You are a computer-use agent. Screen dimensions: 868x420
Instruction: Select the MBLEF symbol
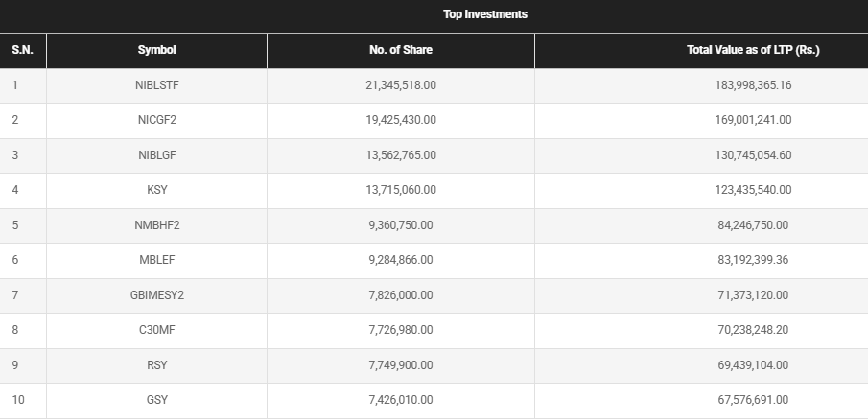click(x=157, y=260)
